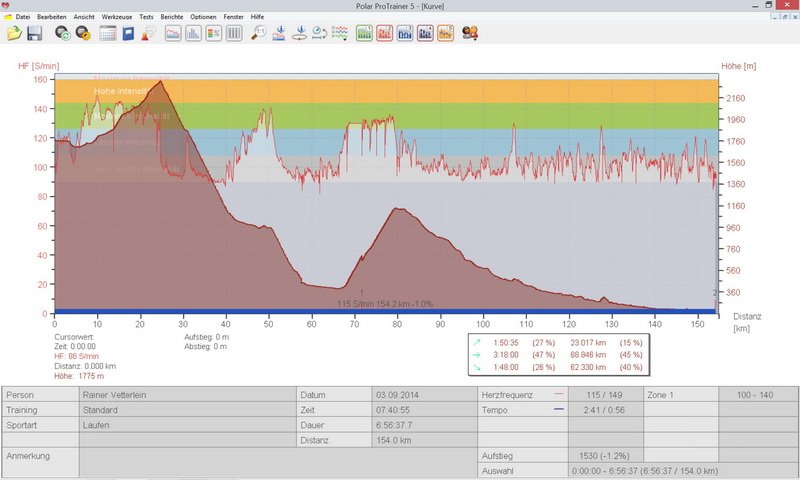Image resolution: width=800 pixels, height=480 pixels.
Task: Click the blue diary book icon
Action: pyautogui.click(x=128, y=33)
